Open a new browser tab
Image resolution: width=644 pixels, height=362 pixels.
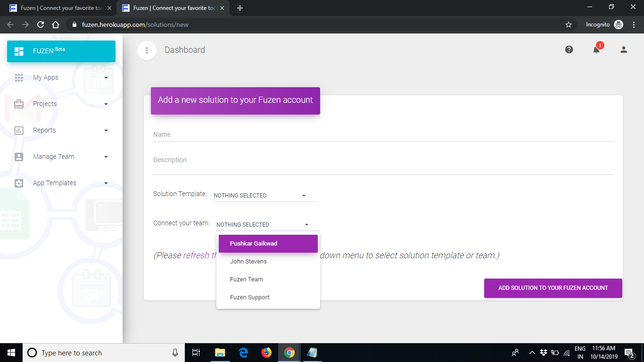point(240,8)
